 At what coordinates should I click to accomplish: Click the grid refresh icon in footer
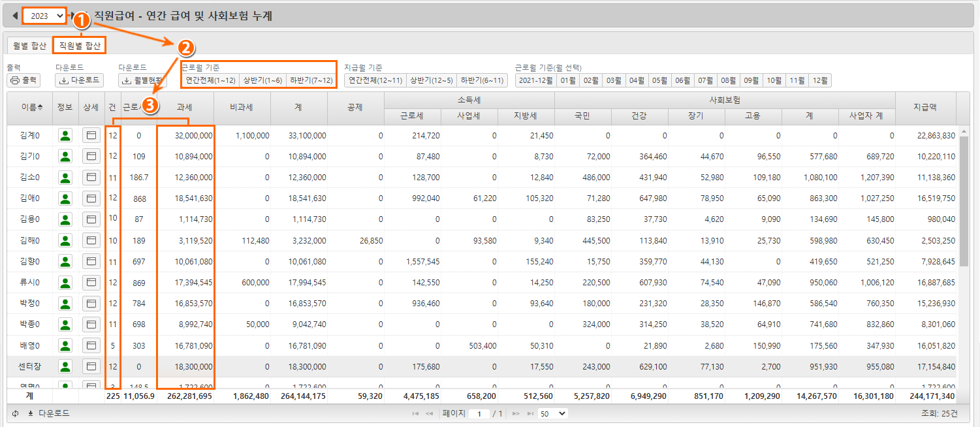pos(16,413)
